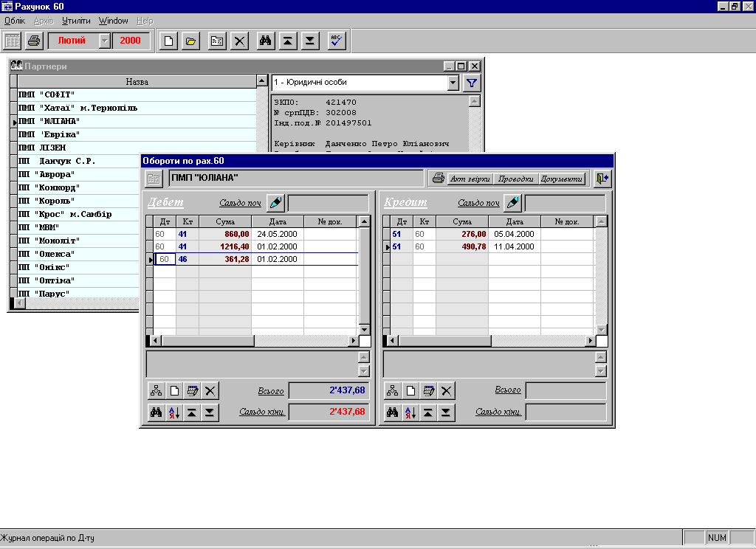Click the printer icon before Акт звірки

[x=438, y=179]
